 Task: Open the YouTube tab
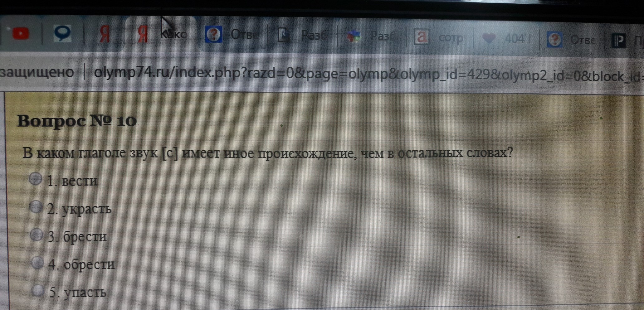pyautogui.click(x=21, y=34)
